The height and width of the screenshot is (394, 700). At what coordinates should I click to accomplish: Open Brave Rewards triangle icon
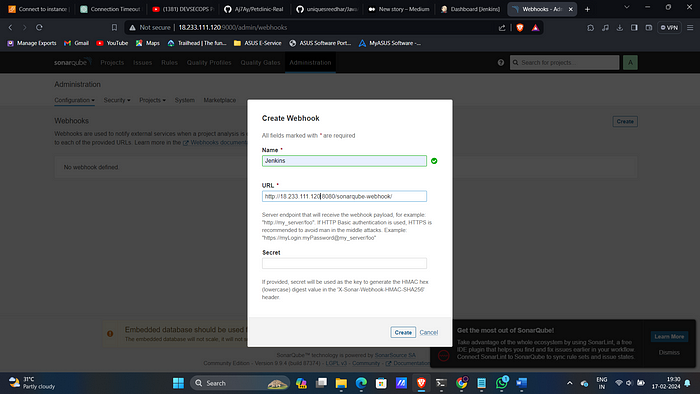(535, 28)
